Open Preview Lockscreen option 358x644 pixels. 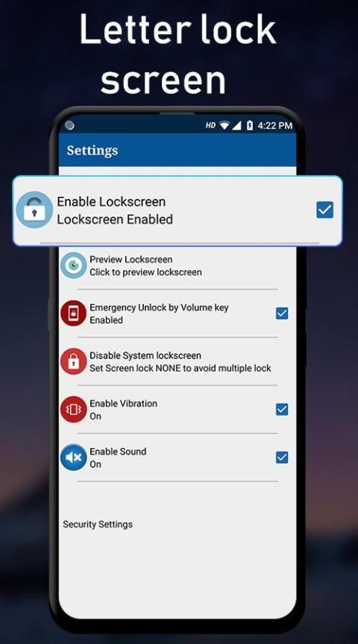[178, 266]
